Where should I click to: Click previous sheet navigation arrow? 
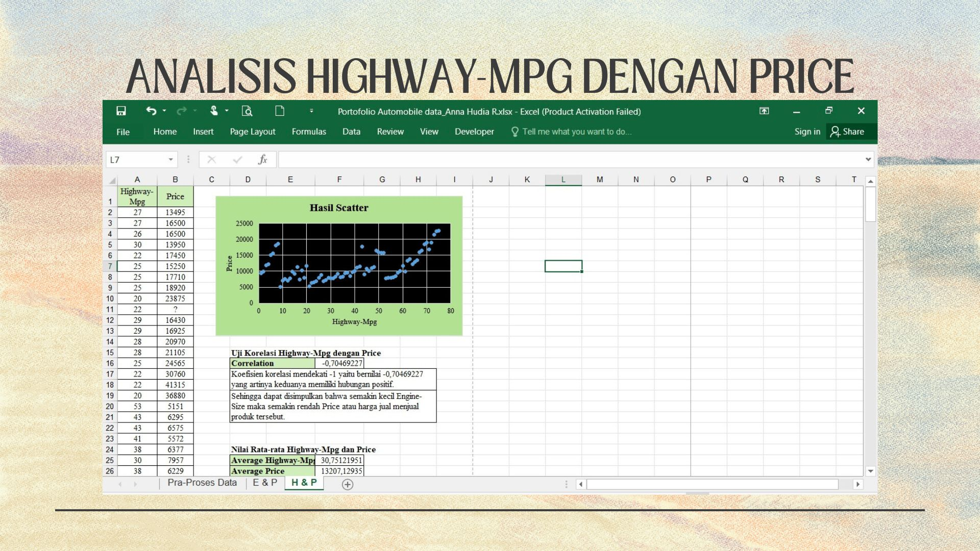click(120, 484)
